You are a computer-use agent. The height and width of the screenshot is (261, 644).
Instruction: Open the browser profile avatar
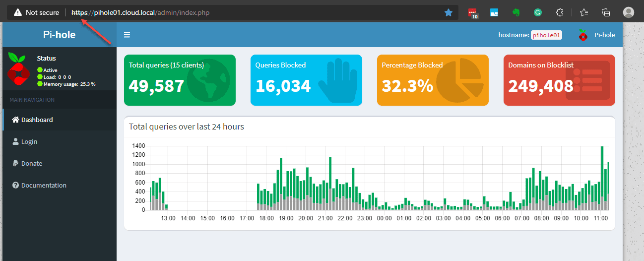[629, 12]
